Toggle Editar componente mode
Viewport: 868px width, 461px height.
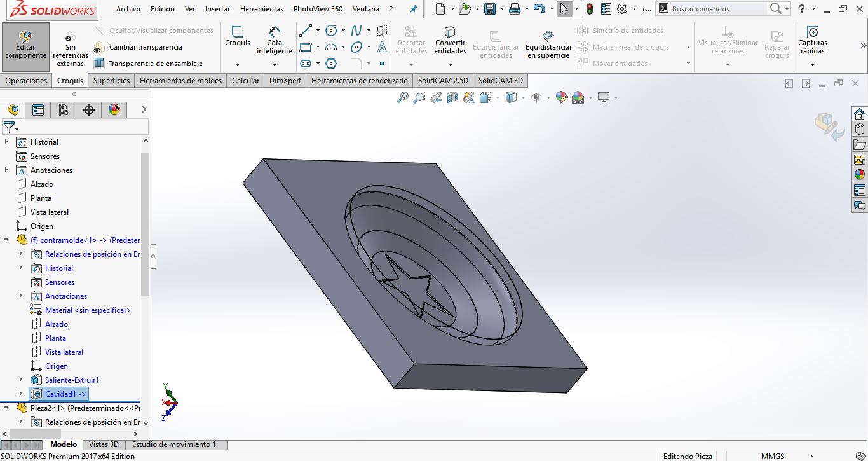pyautogui.click(x=25, y=46)
